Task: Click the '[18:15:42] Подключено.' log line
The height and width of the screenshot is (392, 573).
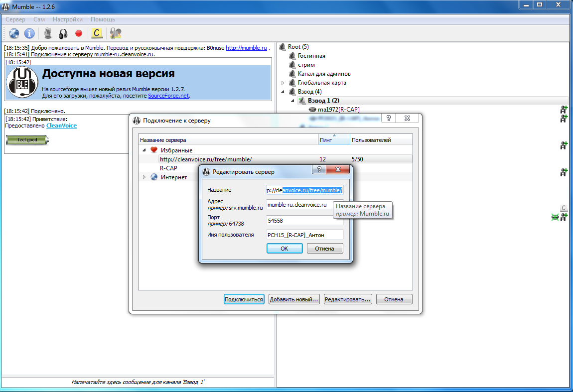Action: 35,111
